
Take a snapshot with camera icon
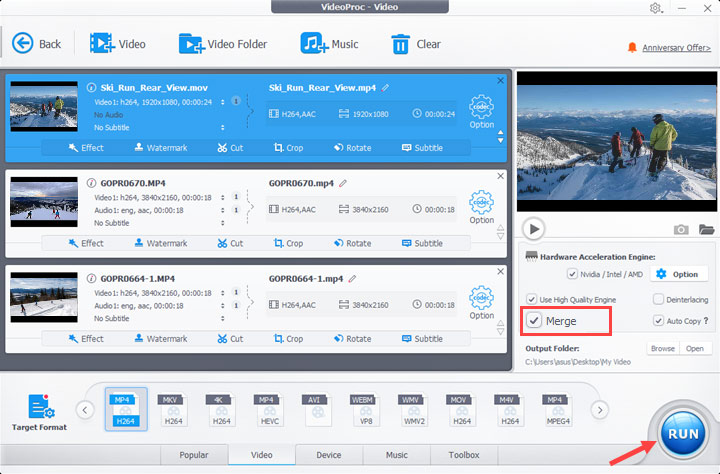click(x=681, y=229)
